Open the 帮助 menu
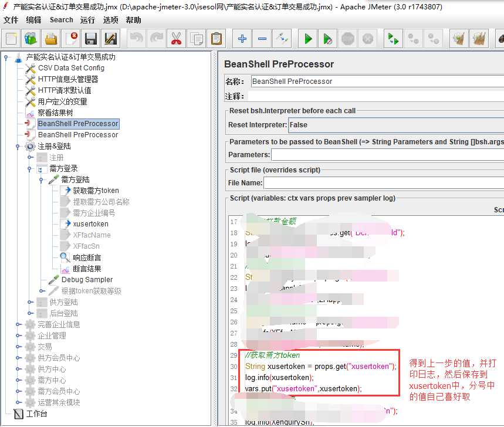Viewport: 504px width, 427px height. [133, 20]
